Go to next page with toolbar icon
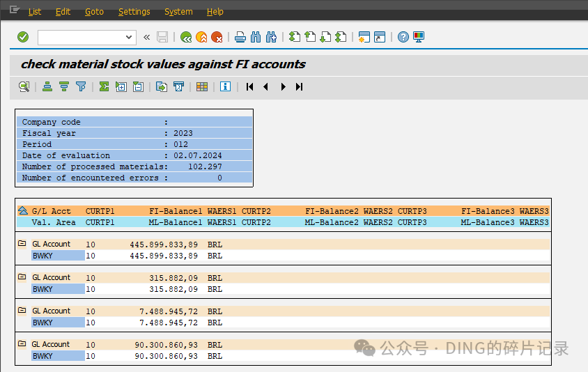Viewport: 588px width, 372px height. tap(325, 37)
